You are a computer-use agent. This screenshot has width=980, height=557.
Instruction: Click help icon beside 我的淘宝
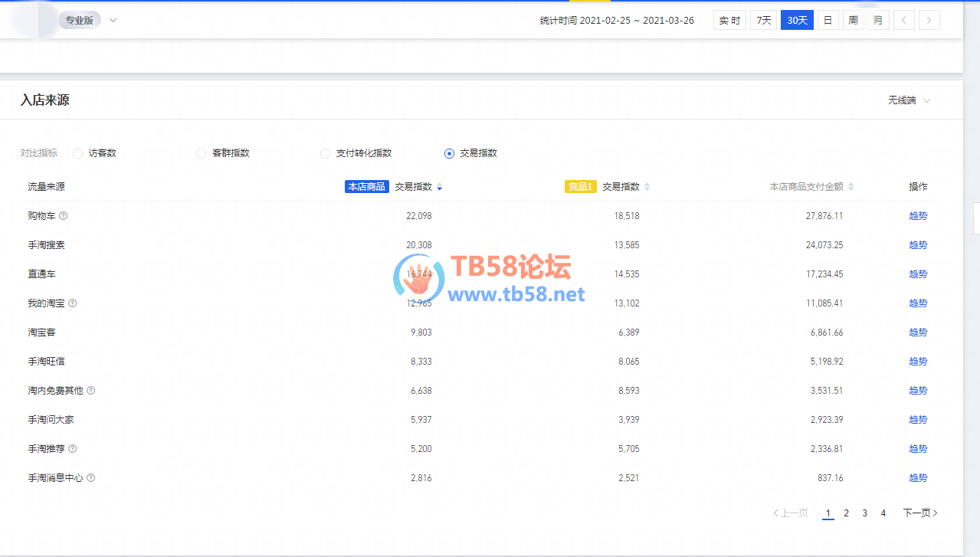click(x=73, y=303)
